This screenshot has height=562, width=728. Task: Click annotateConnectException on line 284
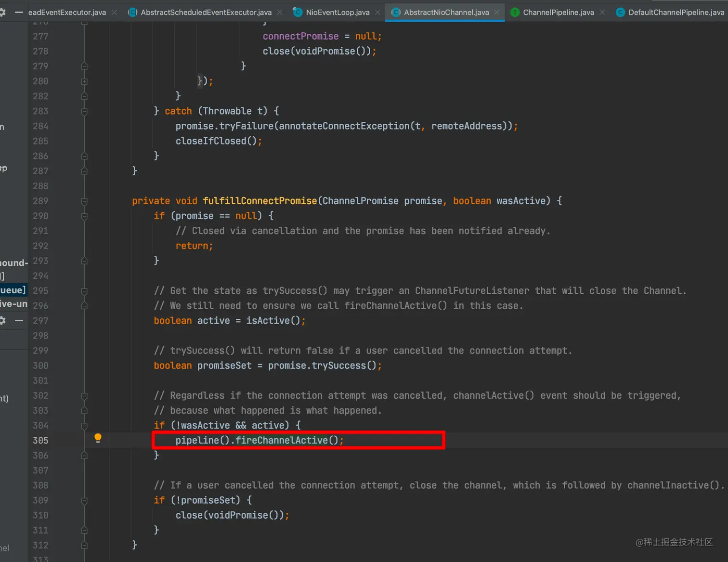pyautogui.click(x=344, y=126)
